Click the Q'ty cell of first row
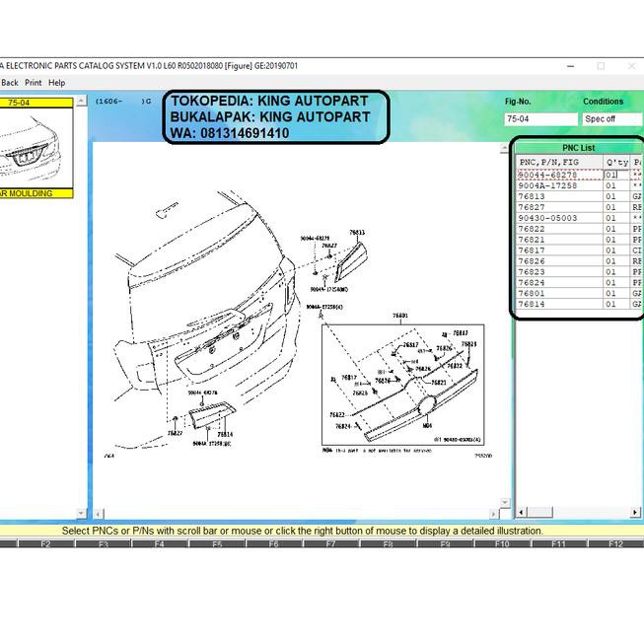Screen dimensions: 644x644 pos(615,175)
